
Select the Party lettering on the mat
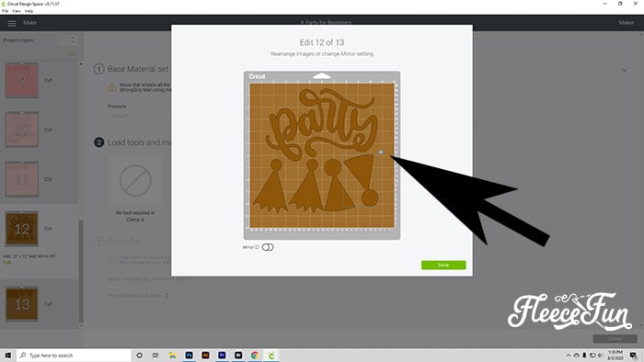(322, 123)
